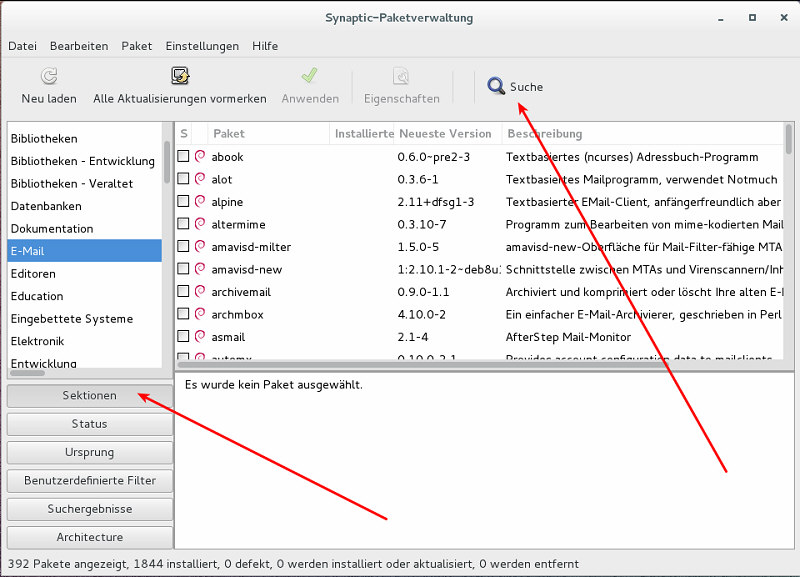Toggle the archmbox package checkbox
Image resolution: width=800 pixels, height=577 pixels.
[183, 314]
